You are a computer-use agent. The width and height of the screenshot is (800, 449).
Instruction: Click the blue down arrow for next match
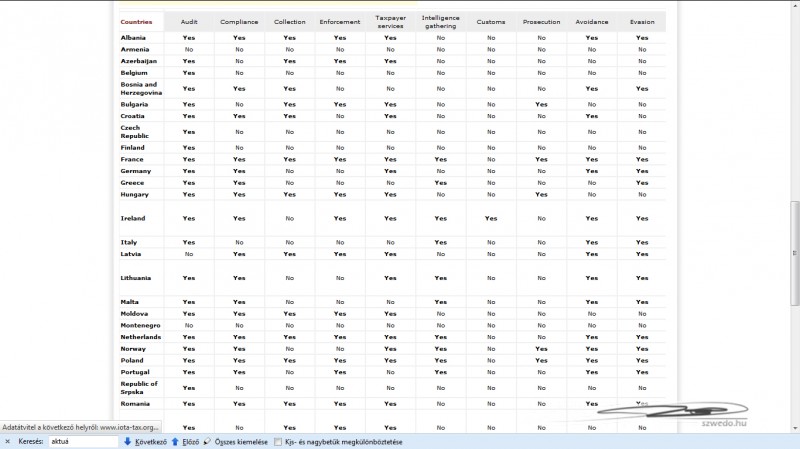coord(128,441)
